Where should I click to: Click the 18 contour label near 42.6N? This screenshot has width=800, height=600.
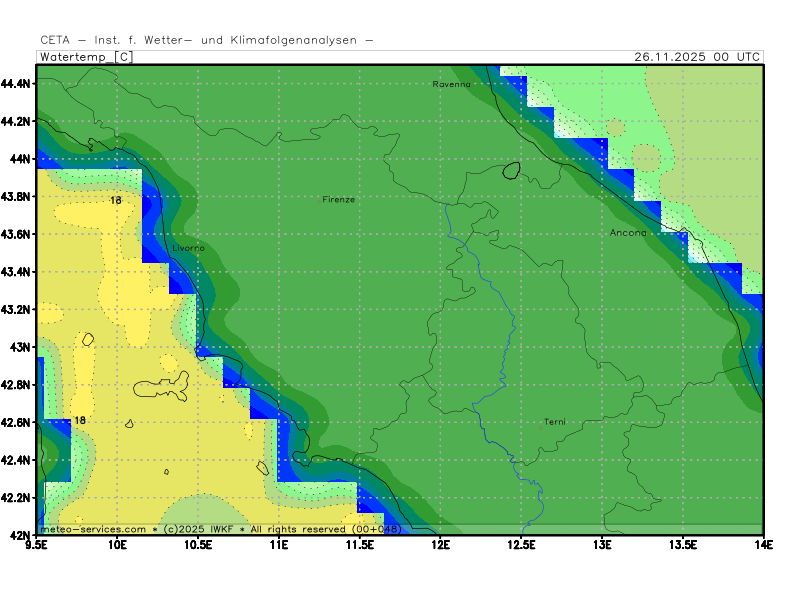(80, 421)
